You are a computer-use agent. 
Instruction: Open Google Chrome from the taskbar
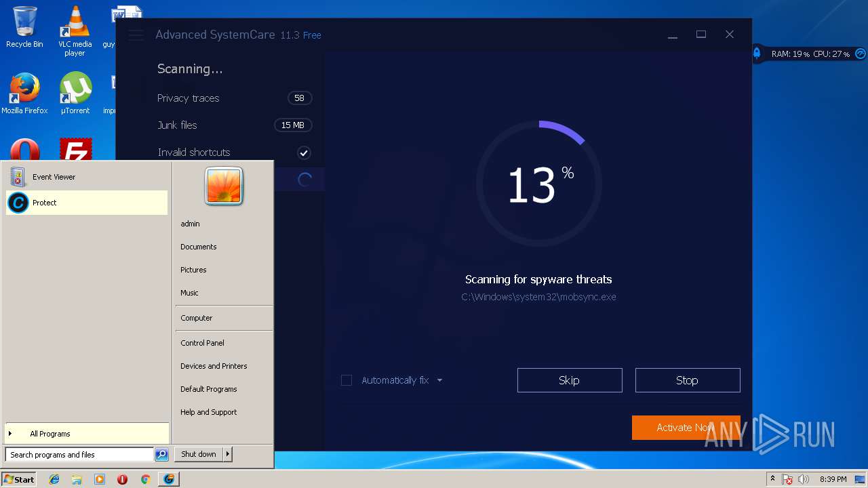pos(145,479)
